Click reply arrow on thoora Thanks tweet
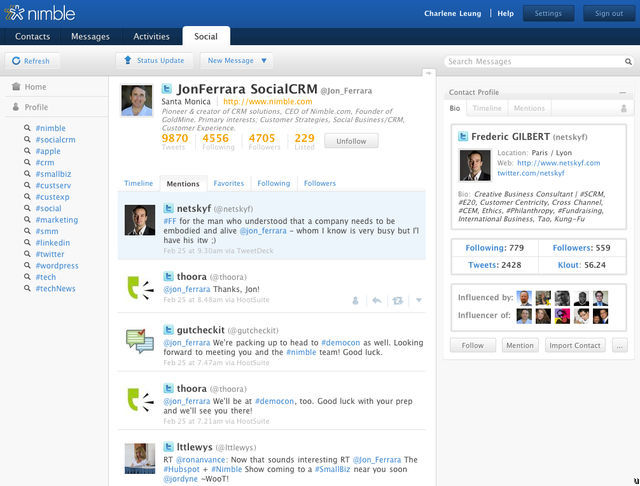The width and height of the screenshot is (640, 486). pos(377,301)
